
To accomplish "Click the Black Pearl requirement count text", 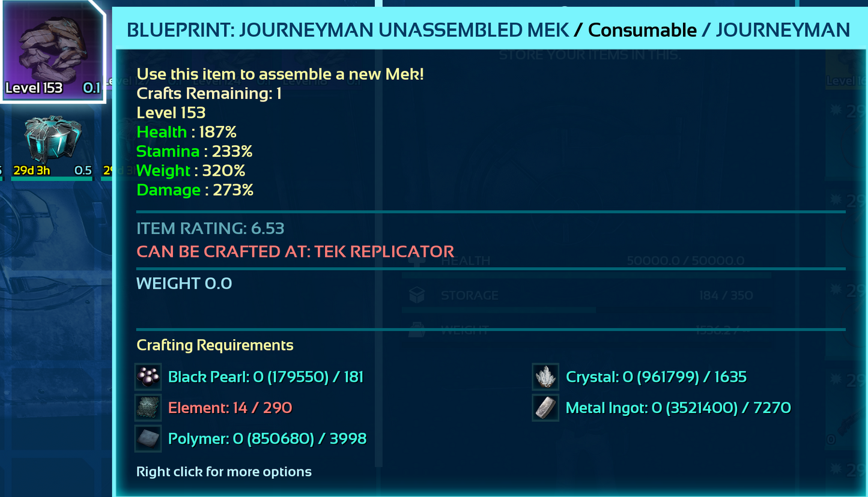I will [266, 377].
